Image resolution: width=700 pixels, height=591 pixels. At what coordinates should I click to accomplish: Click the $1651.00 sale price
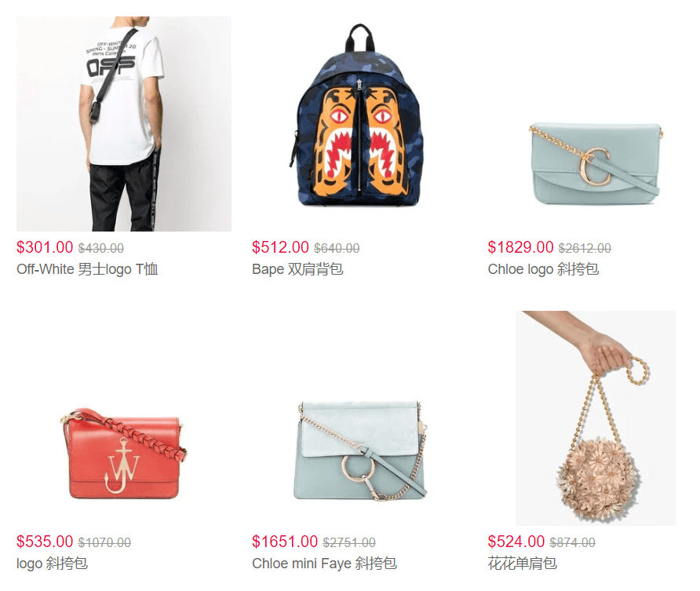[x=285, y=542]
